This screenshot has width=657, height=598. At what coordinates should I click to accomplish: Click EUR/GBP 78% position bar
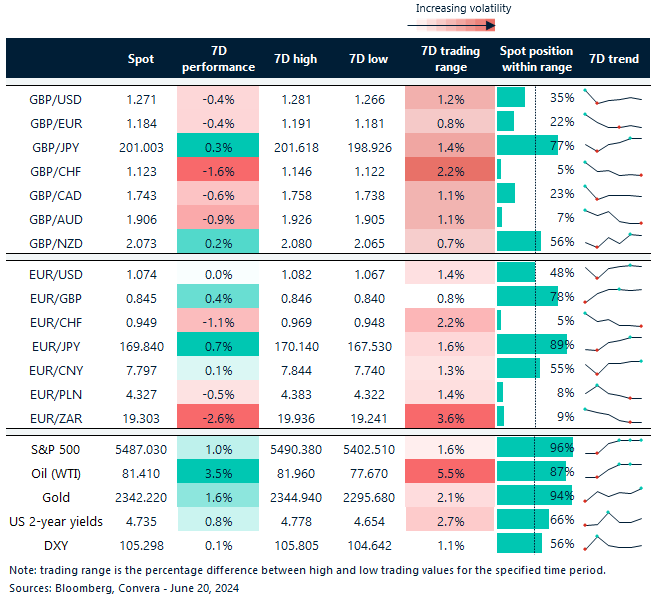pos(528,296)
